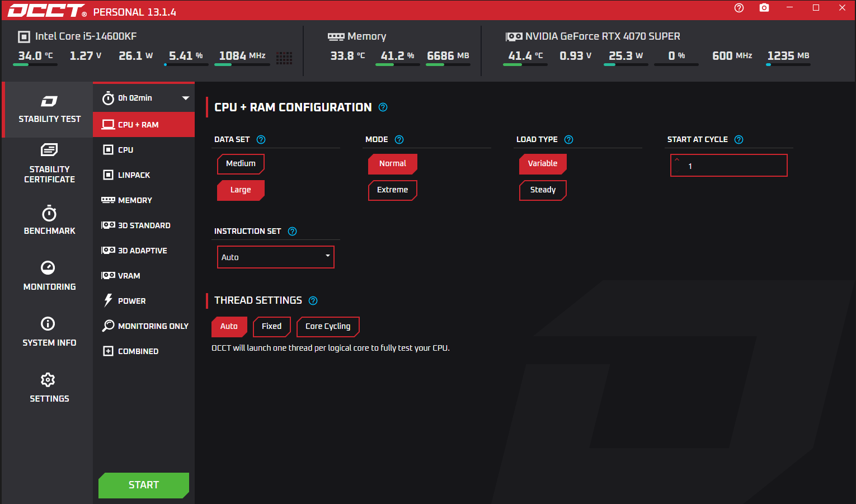Show help for Mode

399,140
